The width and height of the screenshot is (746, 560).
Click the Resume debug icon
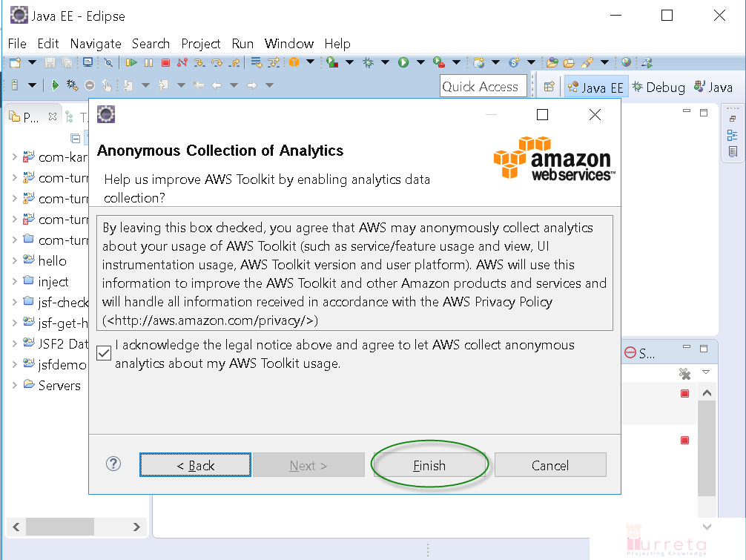[x=131, y=62]
